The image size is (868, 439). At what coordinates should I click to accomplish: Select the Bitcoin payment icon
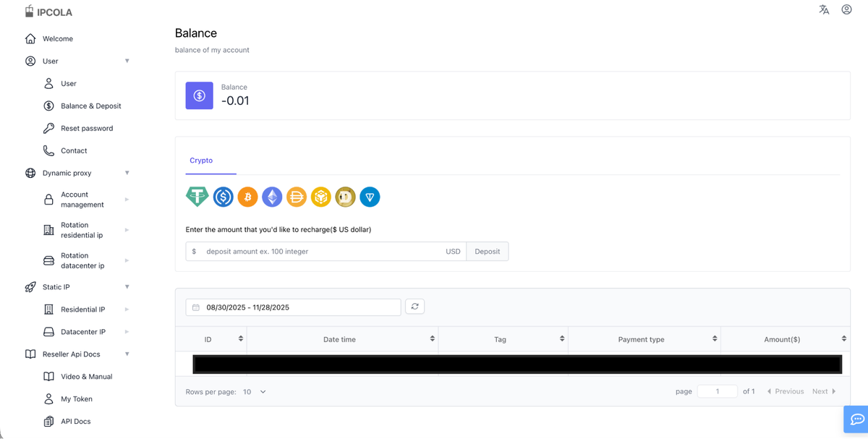[247, 197]
